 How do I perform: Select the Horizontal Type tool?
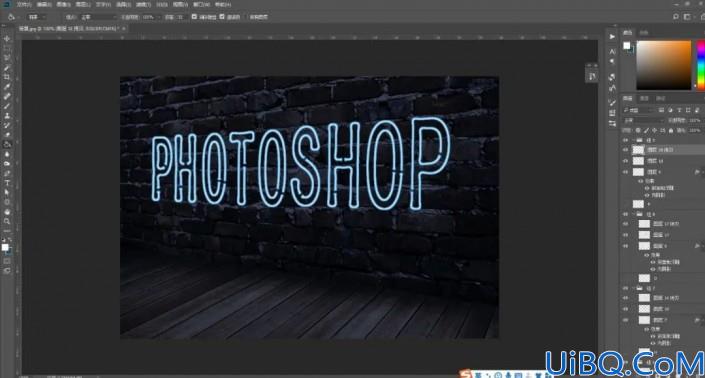(x=7, y=183)
